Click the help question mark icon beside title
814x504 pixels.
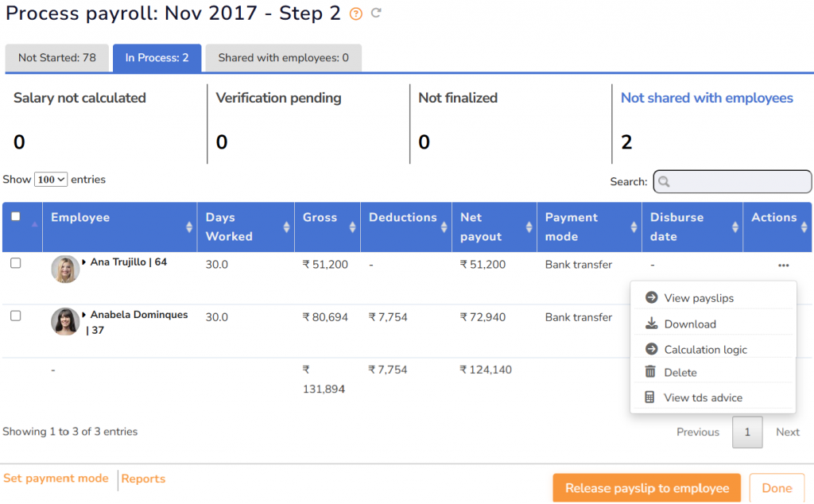click(x=356, y=14)
